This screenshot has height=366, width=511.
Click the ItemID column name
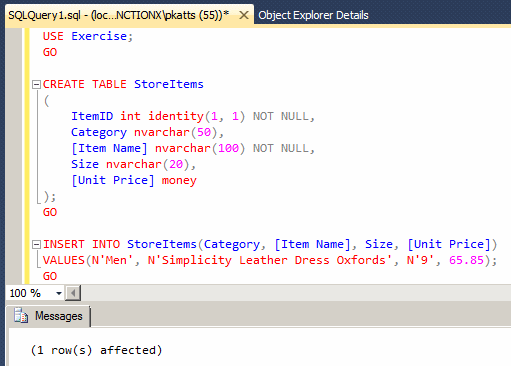(x=92, y=116)
